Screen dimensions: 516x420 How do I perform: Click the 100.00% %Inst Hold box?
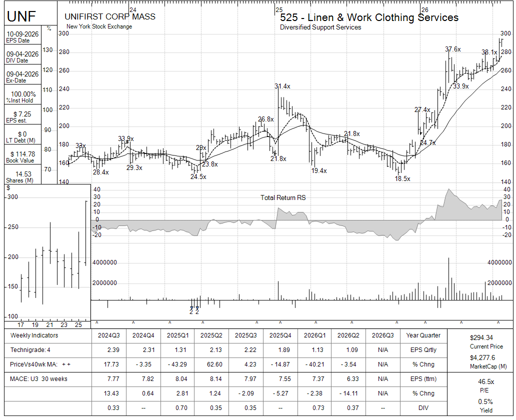tap(22, 94)
